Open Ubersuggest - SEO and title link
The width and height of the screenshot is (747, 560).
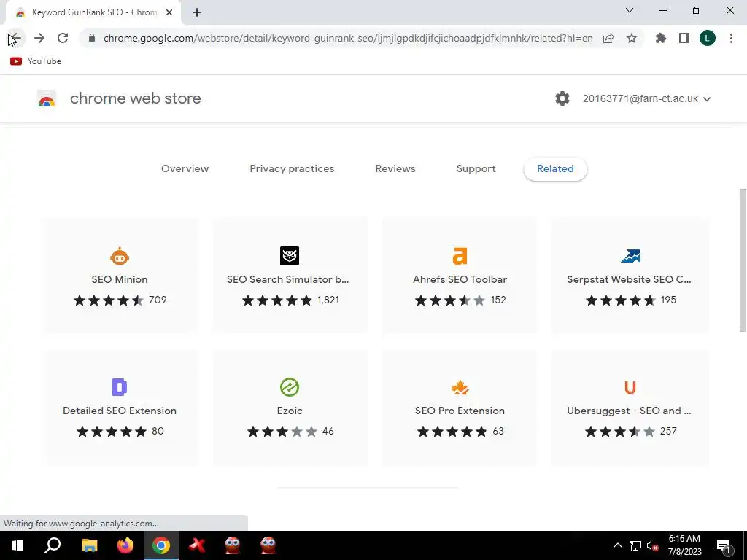point(629,411)
